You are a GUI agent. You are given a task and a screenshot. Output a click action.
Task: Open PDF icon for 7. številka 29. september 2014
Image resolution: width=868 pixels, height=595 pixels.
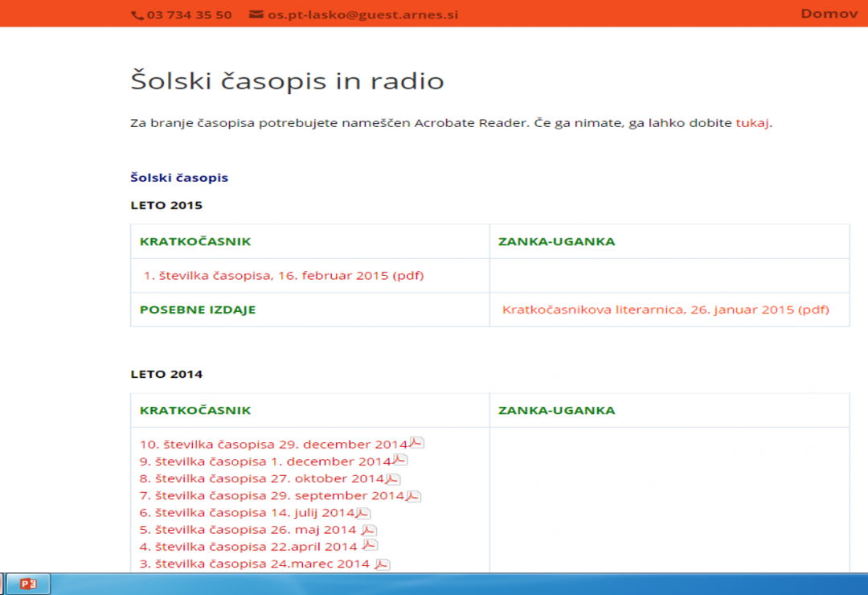pos(414,496)
